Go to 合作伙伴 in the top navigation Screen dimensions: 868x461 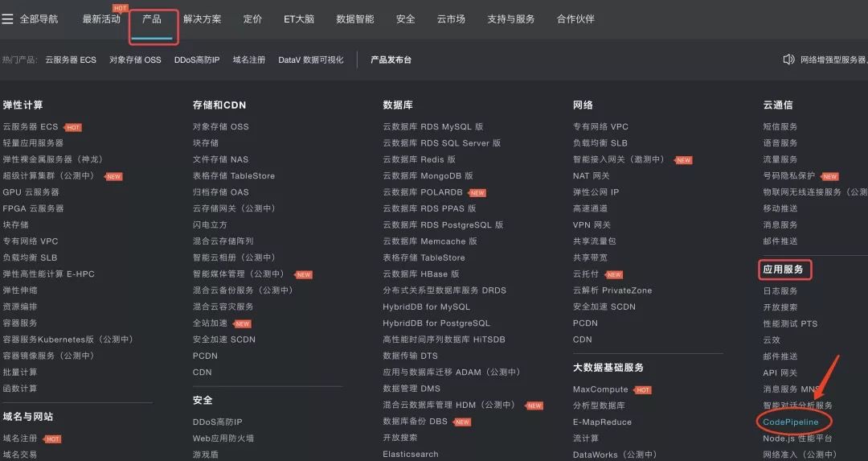pyautogui.click(x=575, y=19)
